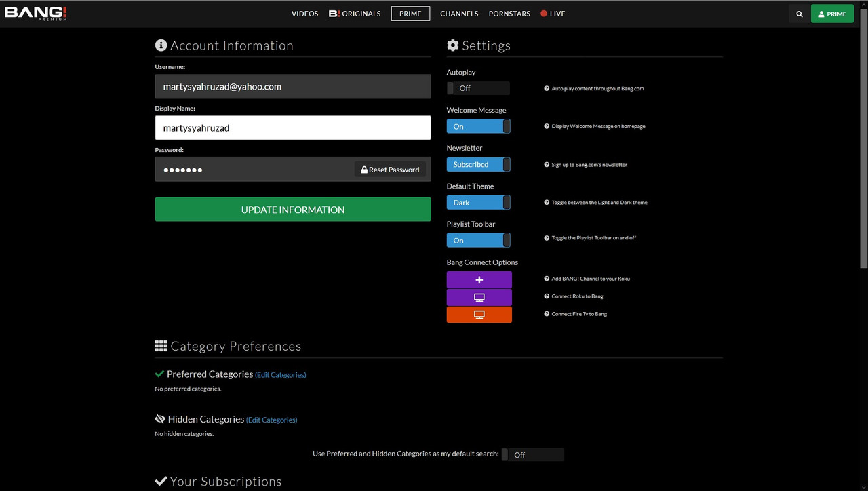
Task: Click the Welcome Message help question icon
Action: pyautogui.click(x=547, y=126)
